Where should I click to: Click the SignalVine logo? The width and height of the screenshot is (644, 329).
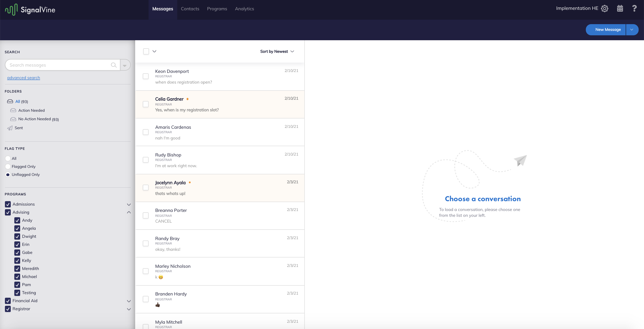click(x=30, y=9)
